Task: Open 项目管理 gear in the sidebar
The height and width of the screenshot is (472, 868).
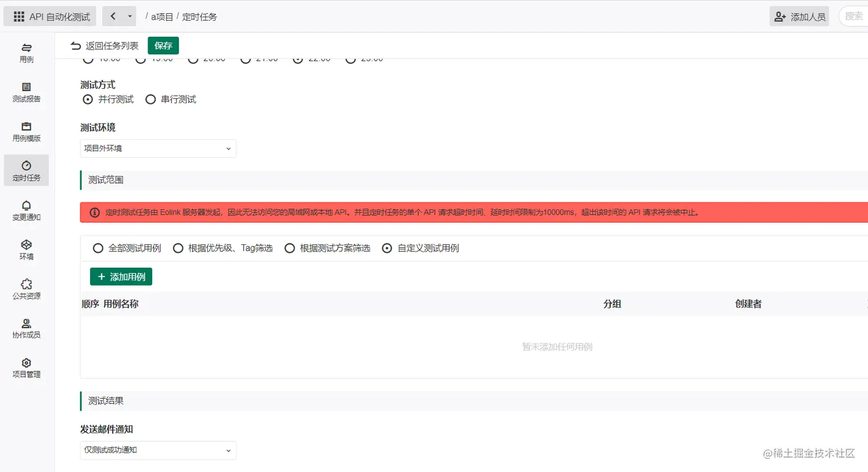Action: tap(26, 368)
